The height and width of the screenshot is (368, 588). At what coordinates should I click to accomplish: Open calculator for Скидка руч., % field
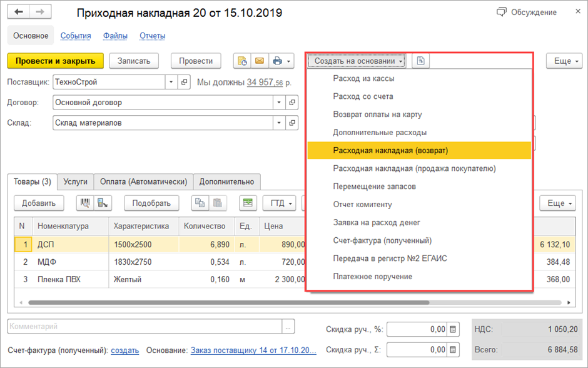(x=453, y=329)
